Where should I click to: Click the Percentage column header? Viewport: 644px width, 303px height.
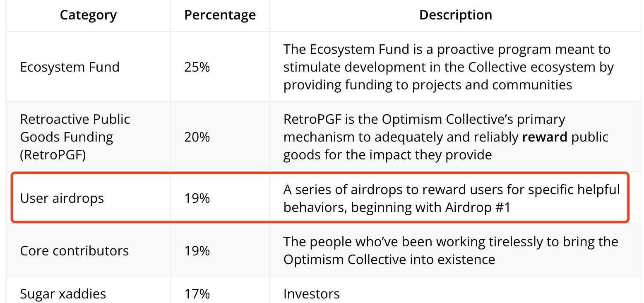(220, 15)
